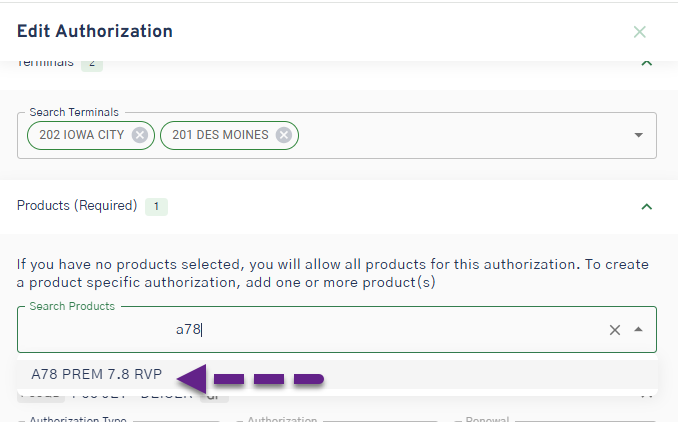Click the Products (Required) section heading
The image size is (678, 422).
tap(77, 206)
